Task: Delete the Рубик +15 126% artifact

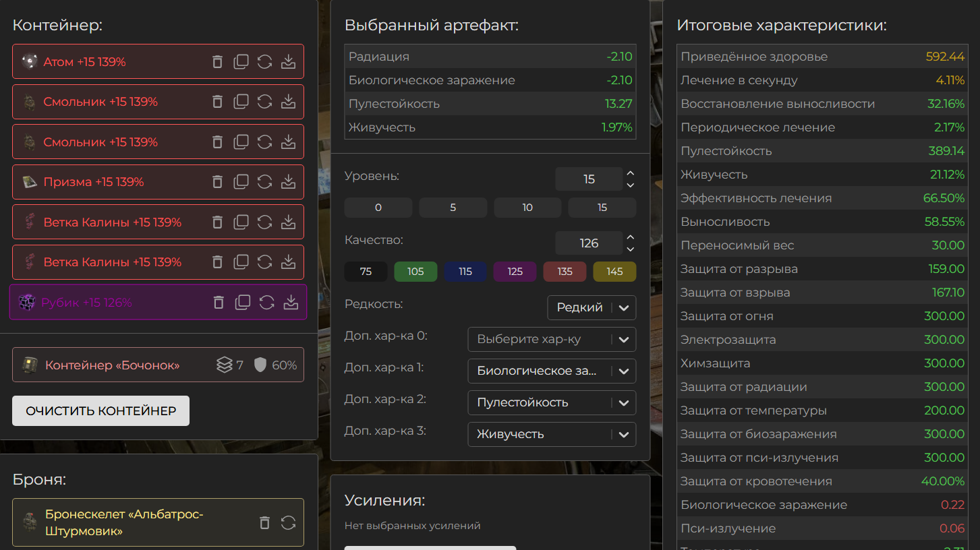Action: point(219,303)
